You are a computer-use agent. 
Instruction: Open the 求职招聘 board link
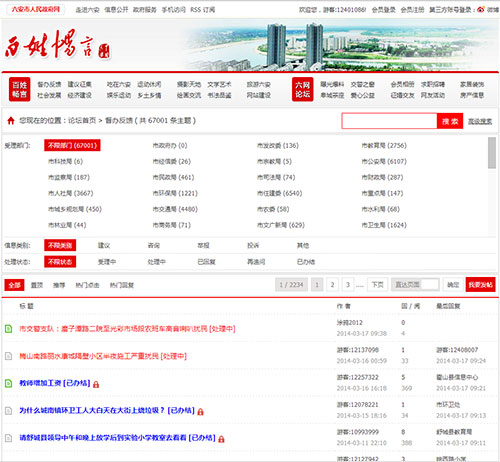click(x=433, y=84)
